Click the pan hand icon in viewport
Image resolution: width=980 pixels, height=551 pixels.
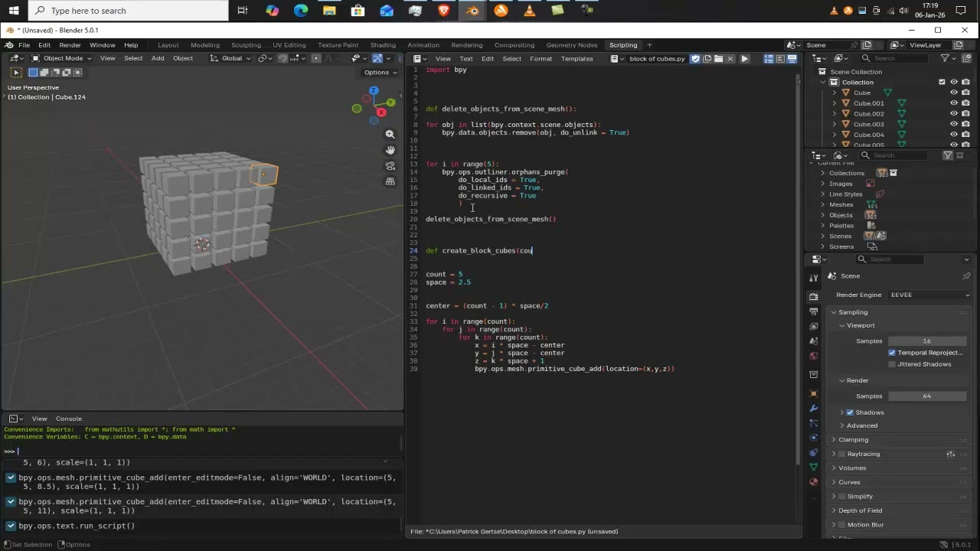tap(390, 150)
